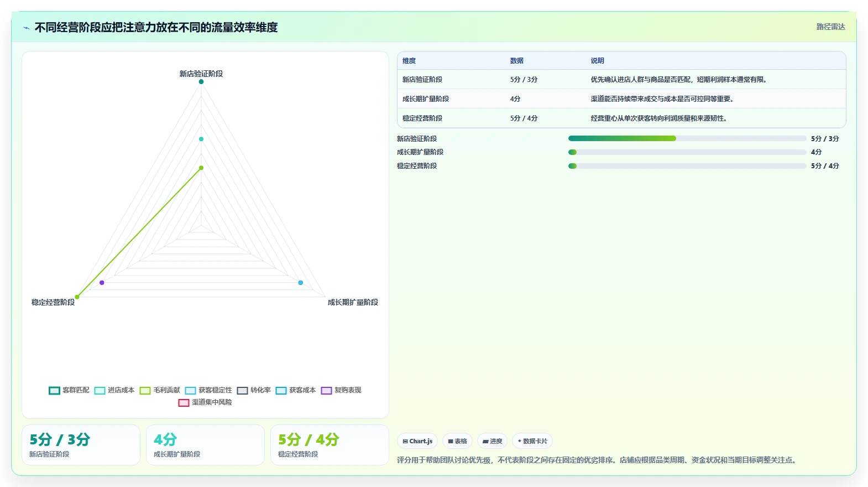Click the 数据卡片 tag
The image size is (868, 487).
coord(532,441)
